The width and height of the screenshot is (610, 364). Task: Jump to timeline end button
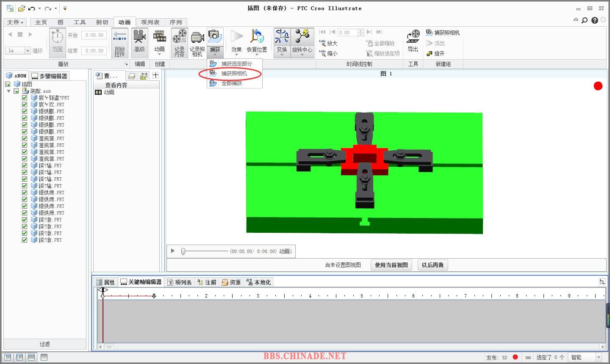380,32
